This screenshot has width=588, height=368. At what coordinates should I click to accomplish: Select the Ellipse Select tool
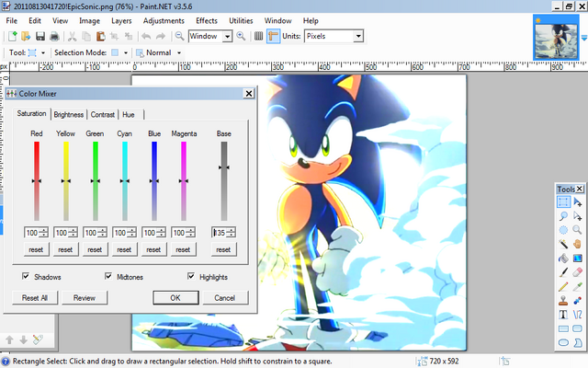[563, 230]
